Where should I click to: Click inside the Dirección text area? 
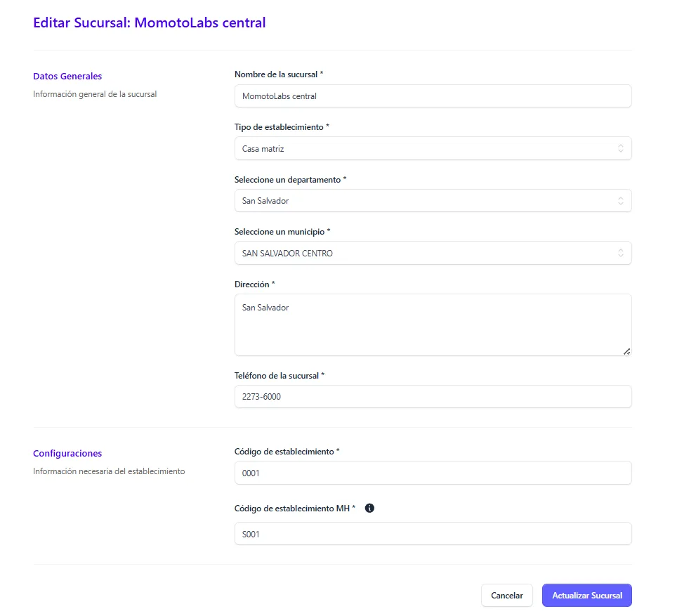point(433,325)
